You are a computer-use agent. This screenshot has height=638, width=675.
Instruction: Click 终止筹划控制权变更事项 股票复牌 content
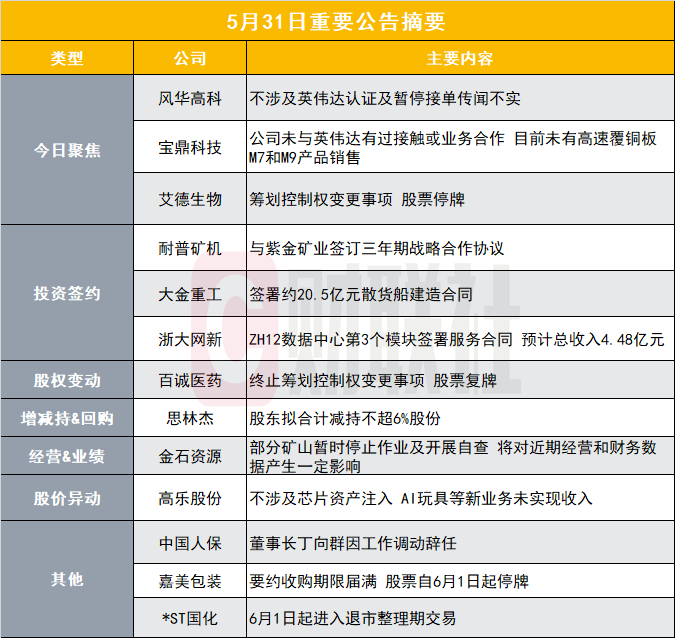pos(373,381)
